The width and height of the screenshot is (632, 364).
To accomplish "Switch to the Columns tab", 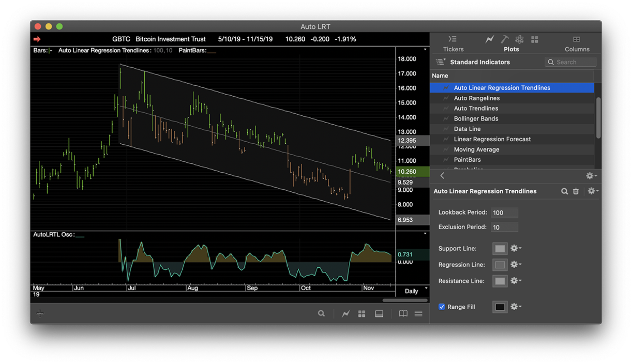I will pyautogui.click(x=576, y=43).
